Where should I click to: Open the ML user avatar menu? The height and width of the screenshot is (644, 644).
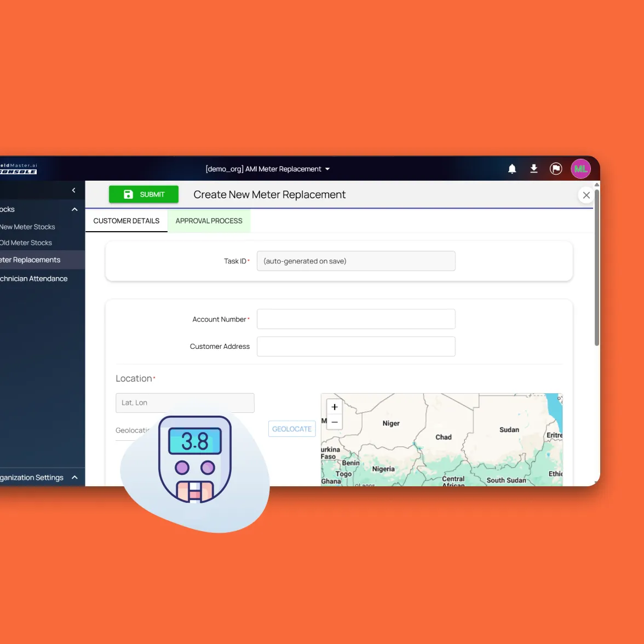(580, 169)
